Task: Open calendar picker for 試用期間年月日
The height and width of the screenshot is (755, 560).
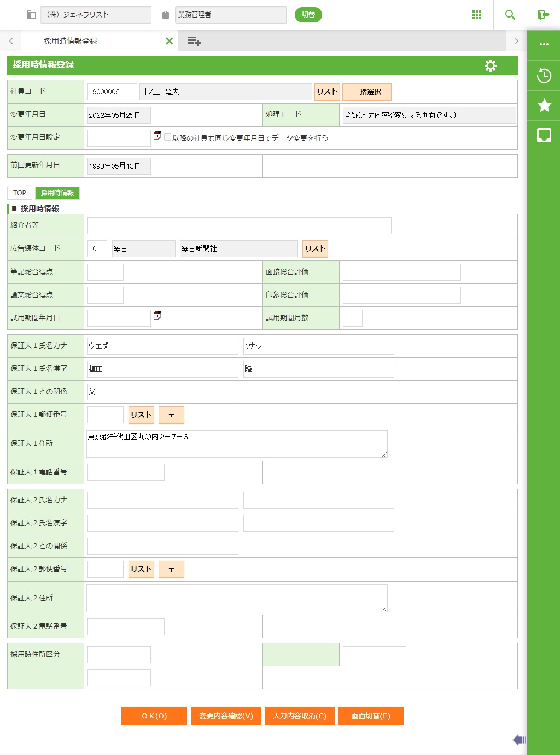Action: 157,315
